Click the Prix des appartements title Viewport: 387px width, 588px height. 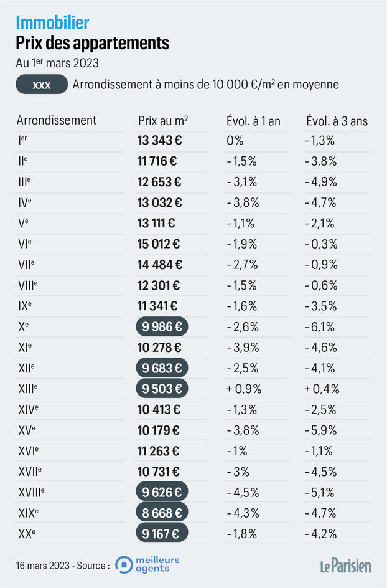92,44
